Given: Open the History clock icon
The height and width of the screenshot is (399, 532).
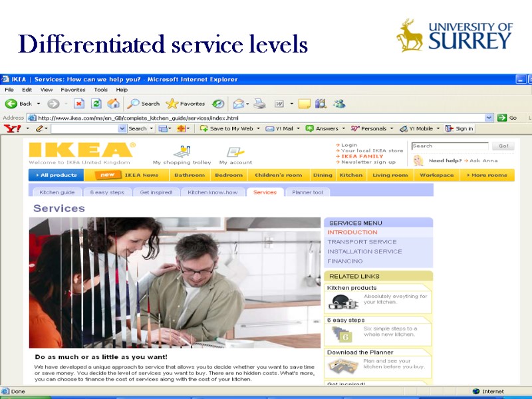Looking at the screenshot, I should coord(218,104).
